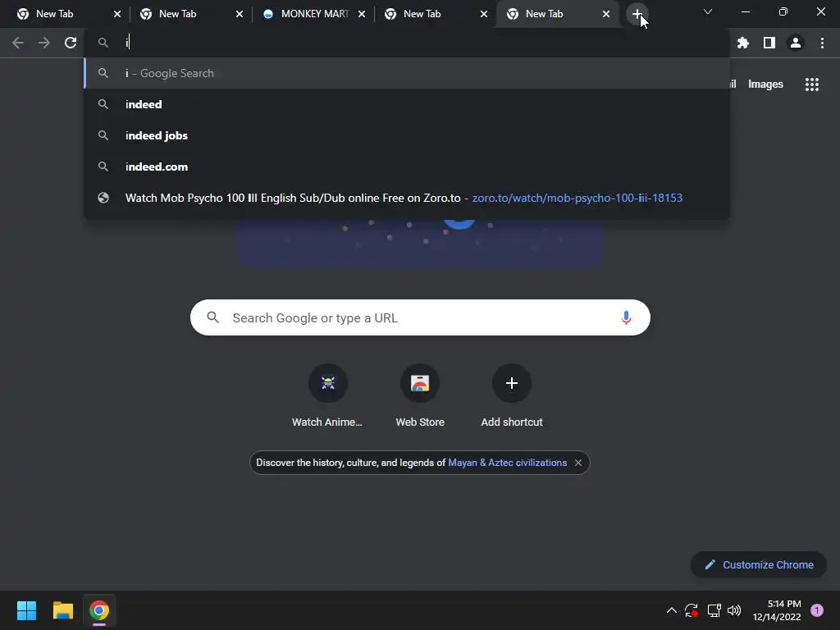Image resolution: width=840 pixels, height=630 pixels.
Task: Reload the current page
Action: tap(71, 43)
